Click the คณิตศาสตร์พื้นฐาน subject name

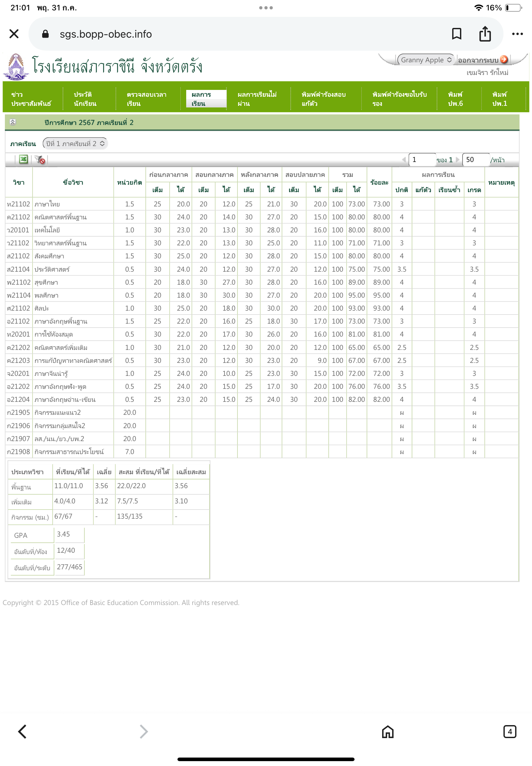tap(60, 217)
